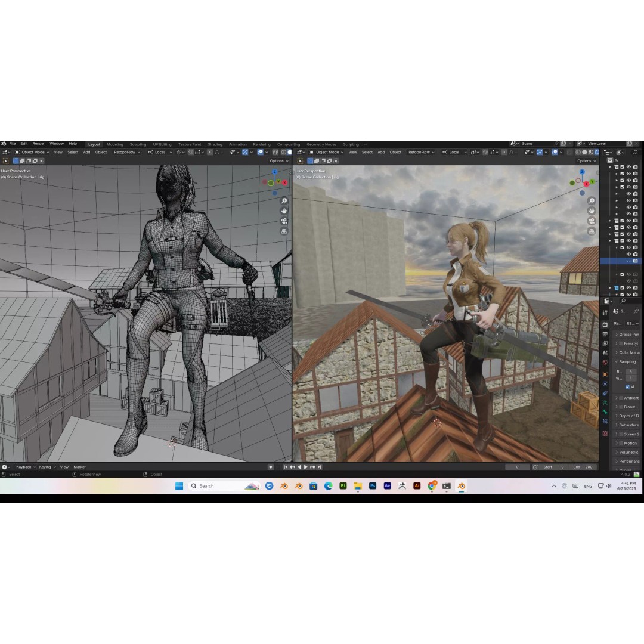644x644 pixels.
Task: Open the Tool properties tab
Action: point(605,313)
